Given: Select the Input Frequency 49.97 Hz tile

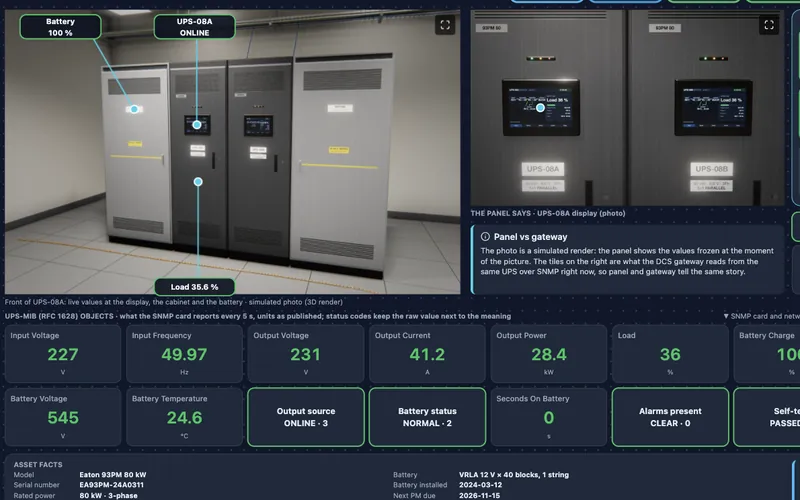Looking at the screenshot, I should [x=184, y=354].
